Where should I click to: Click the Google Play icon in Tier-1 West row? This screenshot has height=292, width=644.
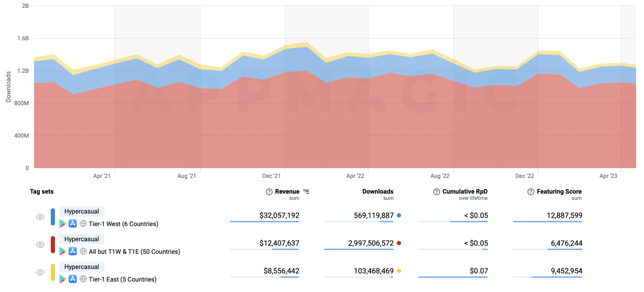tap(63, 224)
